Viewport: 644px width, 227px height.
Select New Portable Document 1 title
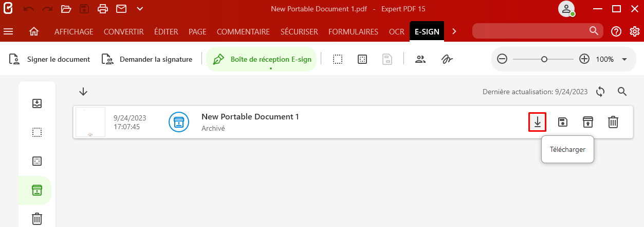click(250, 117)
